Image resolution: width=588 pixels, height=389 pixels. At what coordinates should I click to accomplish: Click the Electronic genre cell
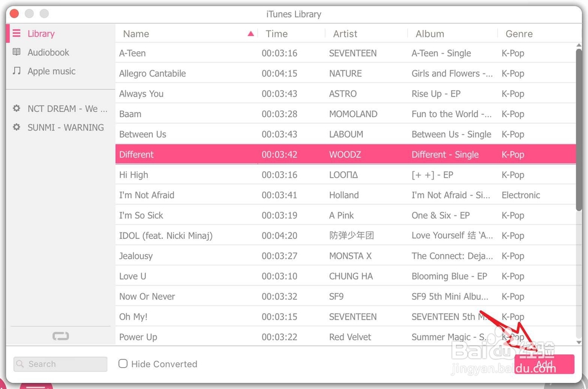521,195
